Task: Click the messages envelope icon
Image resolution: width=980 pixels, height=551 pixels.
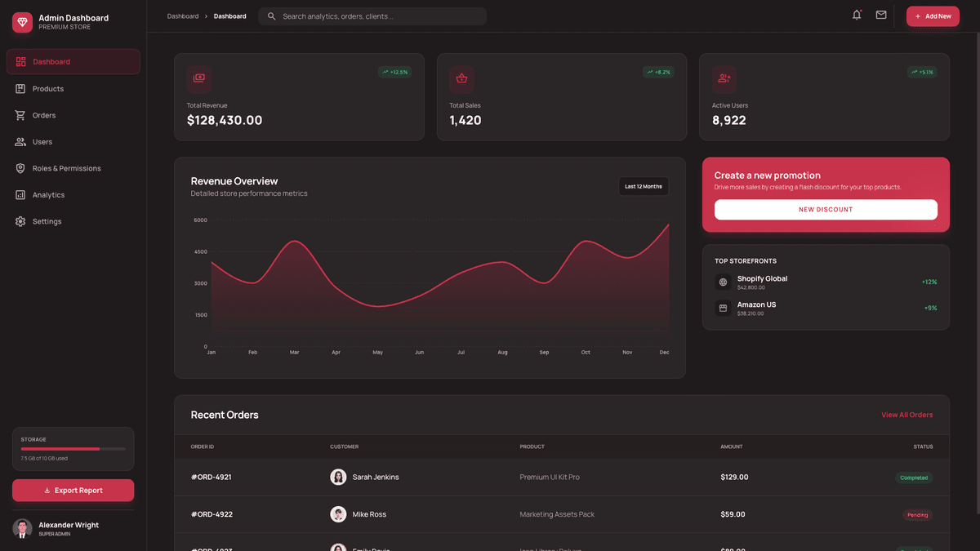Action: [880, 15]
